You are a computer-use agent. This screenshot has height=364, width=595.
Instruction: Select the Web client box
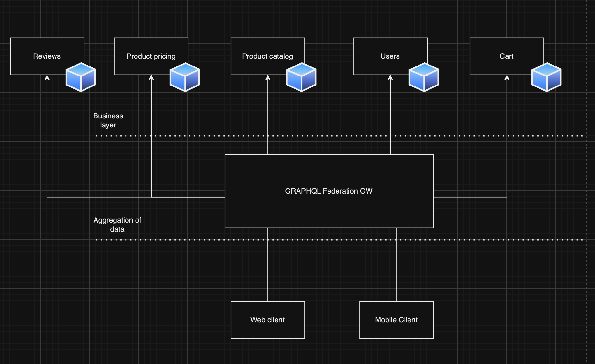pos(268,320)
